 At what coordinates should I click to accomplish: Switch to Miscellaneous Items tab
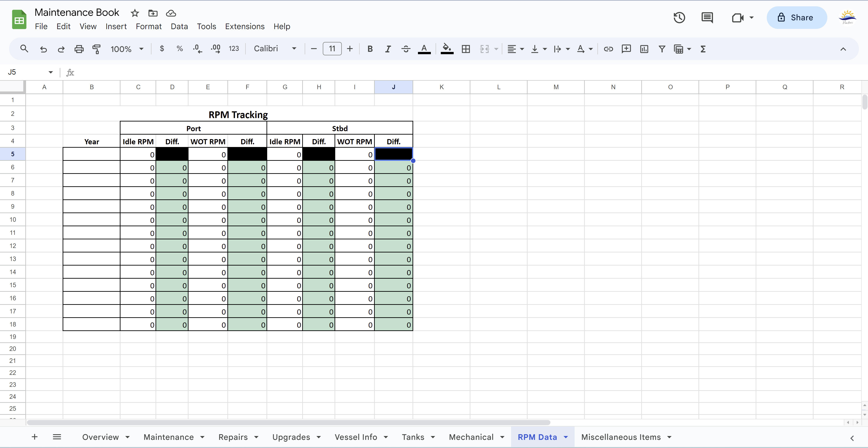point(621,437)
